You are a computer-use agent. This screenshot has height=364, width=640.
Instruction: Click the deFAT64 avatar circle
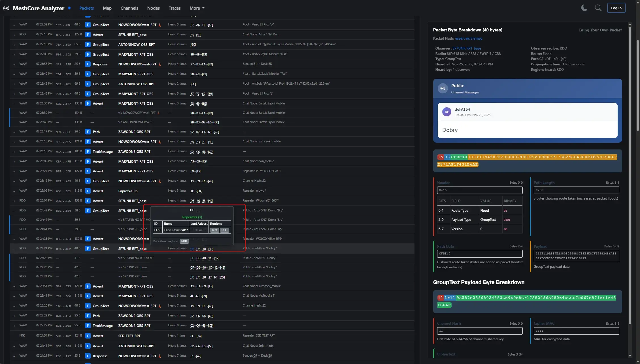tap(446, 112)
